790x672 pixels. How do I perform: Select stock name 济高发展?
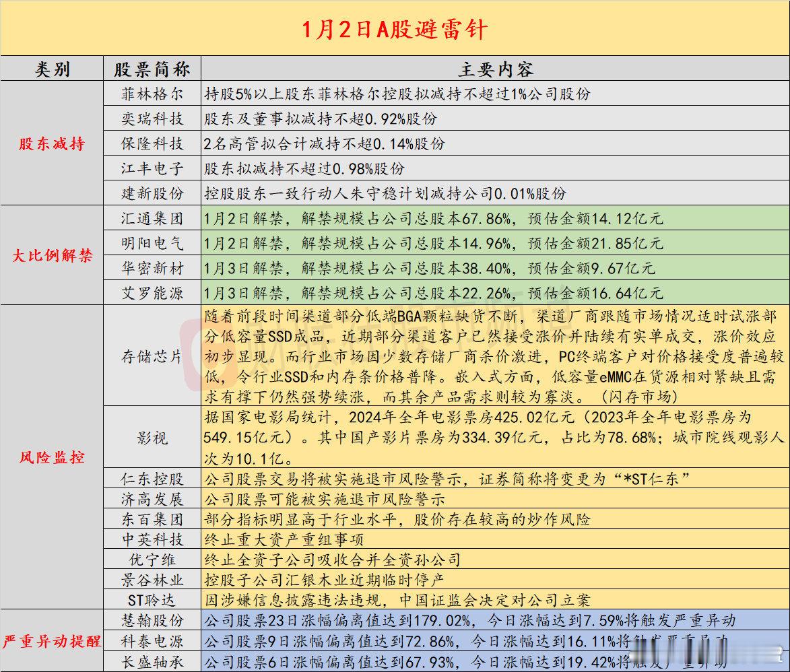point(152,499)
